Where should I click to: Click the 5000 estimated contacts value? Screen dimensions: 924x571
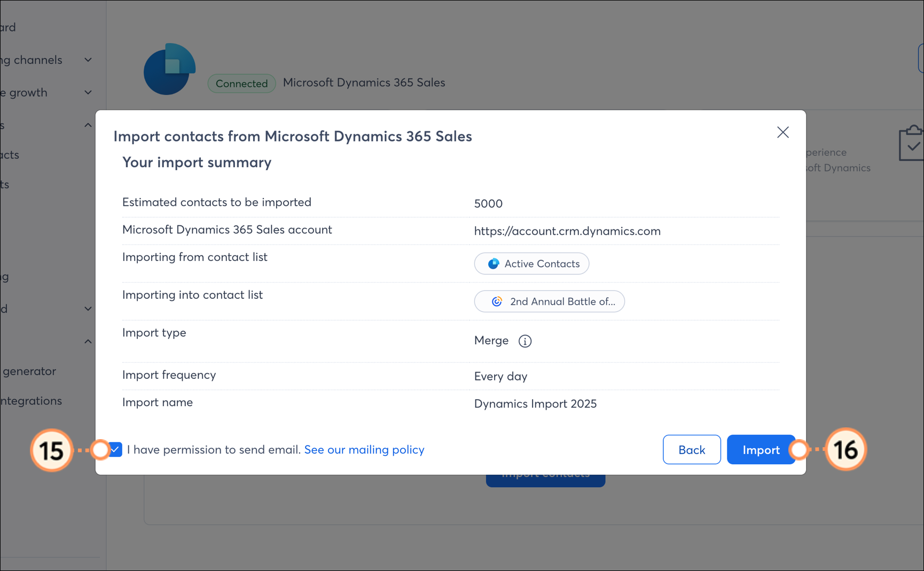[x=488, y=203]
